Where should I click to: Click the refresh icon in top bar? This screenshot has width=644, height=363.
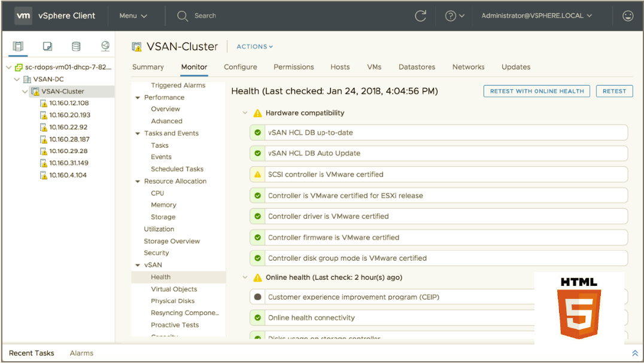[421, 16]
